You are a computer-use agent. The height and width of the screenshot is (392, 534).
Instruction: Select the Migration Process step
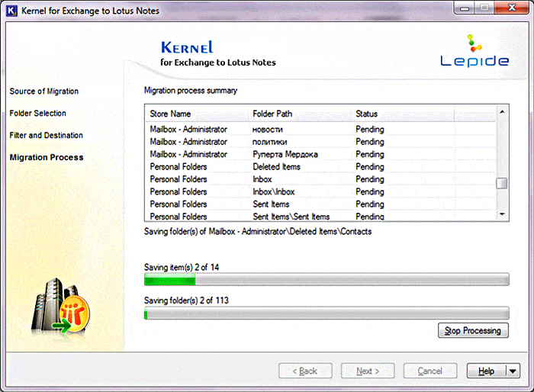click(x=47, y=157)
